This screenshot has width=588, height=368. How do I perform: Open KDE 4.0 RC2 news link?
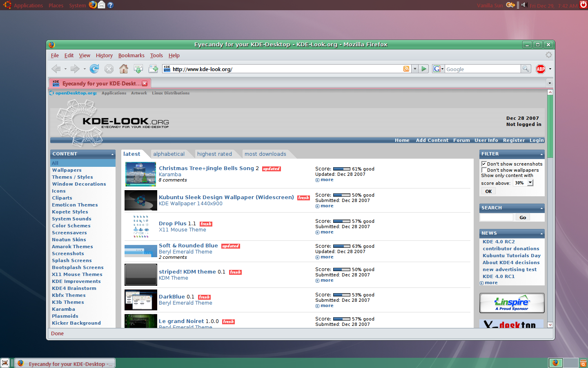point(499,242)
